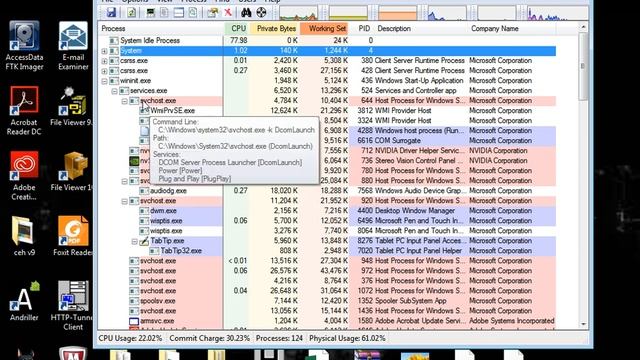The image size is (640, 360).
Task: Sort by the Private Bytes column header
Action: (x=275, y=29)
